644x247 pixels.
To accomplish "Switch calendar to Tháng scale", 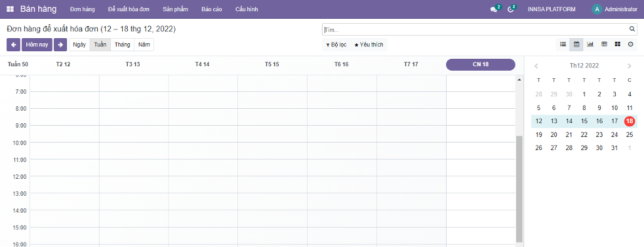I will coord(122,45).
